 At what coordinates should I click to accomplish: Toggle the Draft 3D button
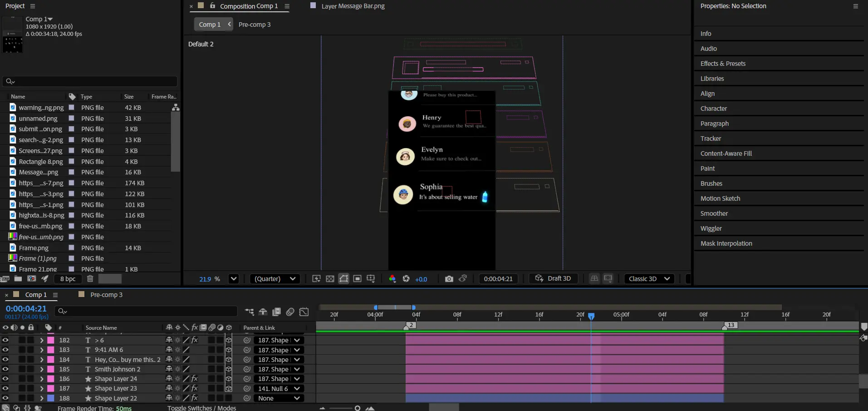(553, 279)
